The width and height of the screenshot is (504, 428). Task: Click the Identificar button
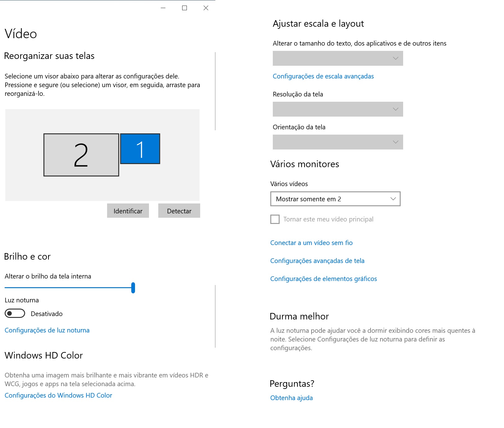coord(128,211)
